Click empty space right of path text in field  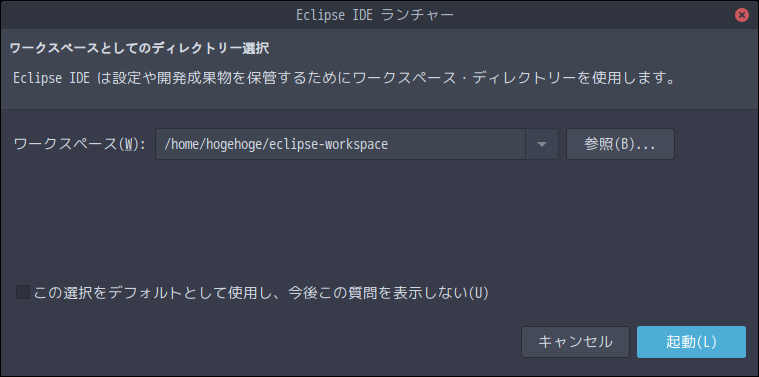pyautogui.click(x=455, y=144)
